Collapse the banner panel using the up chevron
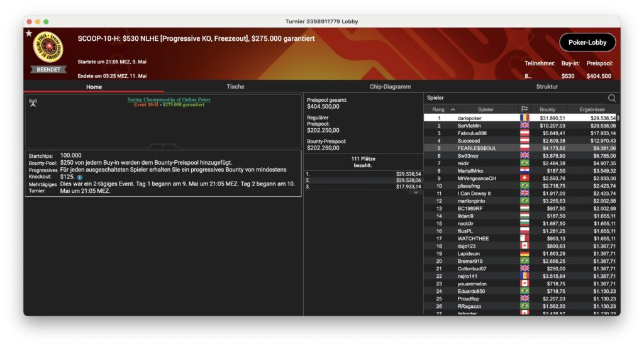The height and width of the screenshot is (347, 644). point(163,145)
